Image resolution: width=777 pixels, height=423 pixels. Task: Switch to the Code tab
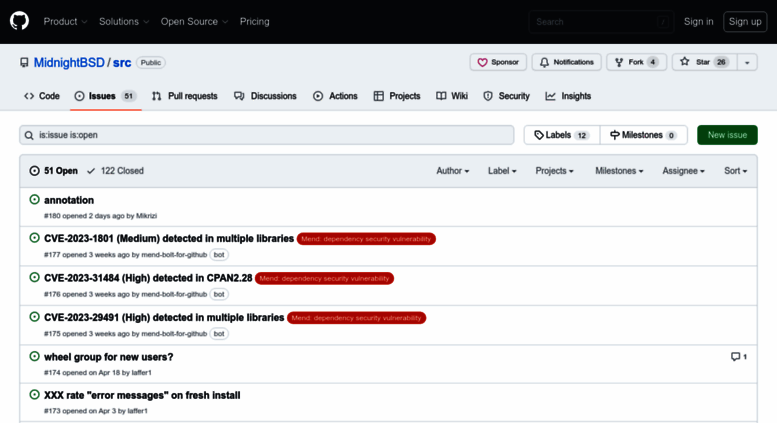(42, 96)
